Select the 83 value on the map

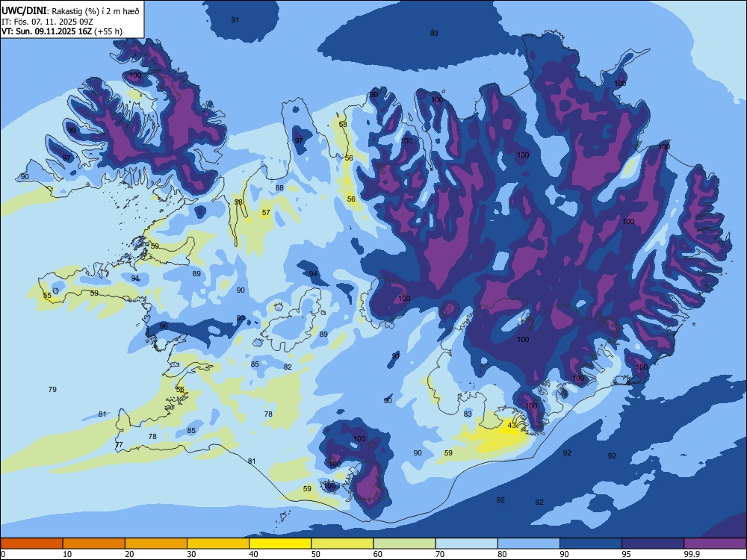468,414
